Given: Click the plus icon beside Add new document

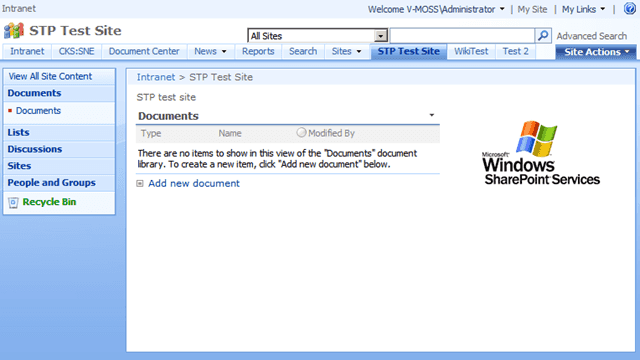Looking at the screenshot, I should coord(140,184).
